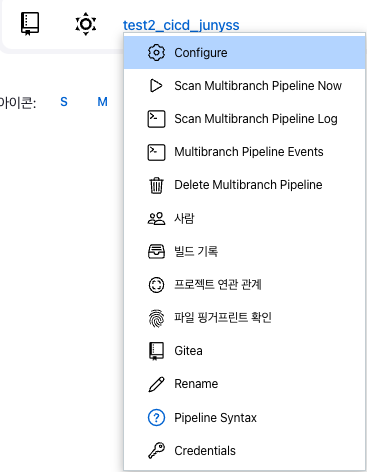Open Pipeline Syntax from the menu
This screenshot has width=367, height=472.
[x=244, y=417]
